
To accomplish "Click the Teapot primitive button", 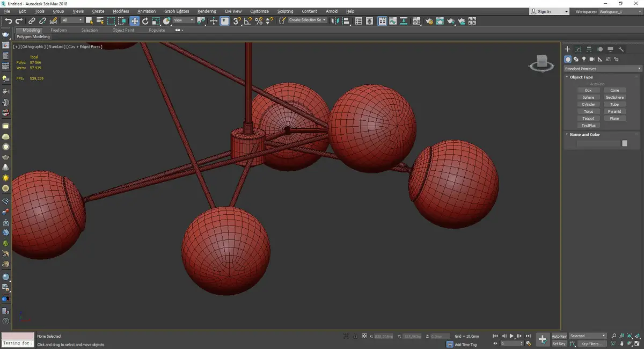I will 588,118.
